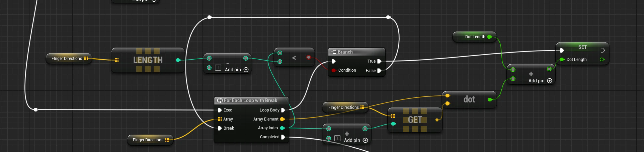Click output pin of add node below GET
This screenshot has width=644, height=152.
[365, 129]
